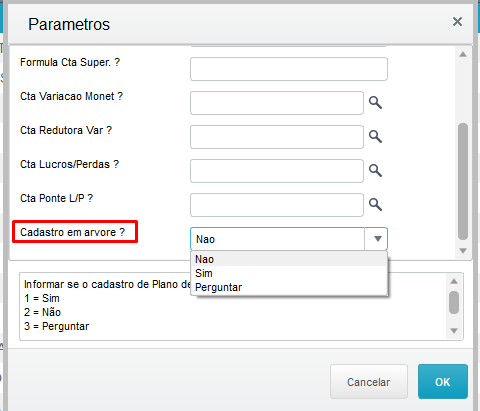This screenshot has height=411, width=480.
Task: Click the '3 = Perguntar' help line
Action: point(57,326)
